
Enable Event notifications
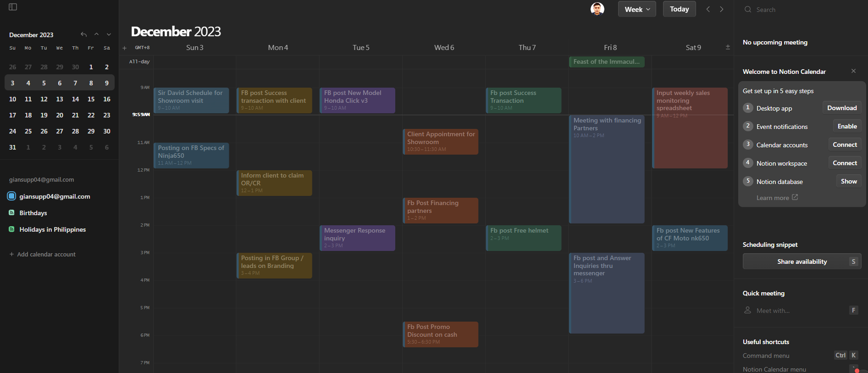[x=847, y=126]
